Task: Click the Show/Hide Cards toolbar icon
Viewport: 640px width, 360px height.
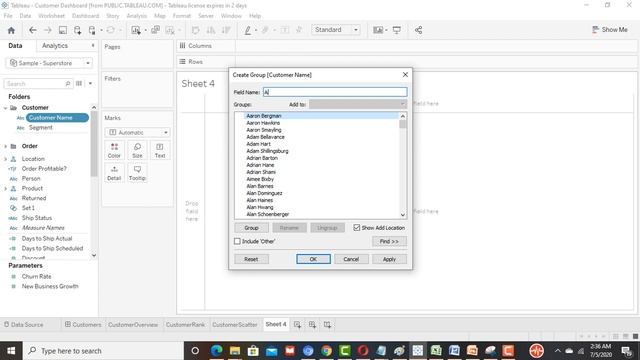Action: point(378,30)
